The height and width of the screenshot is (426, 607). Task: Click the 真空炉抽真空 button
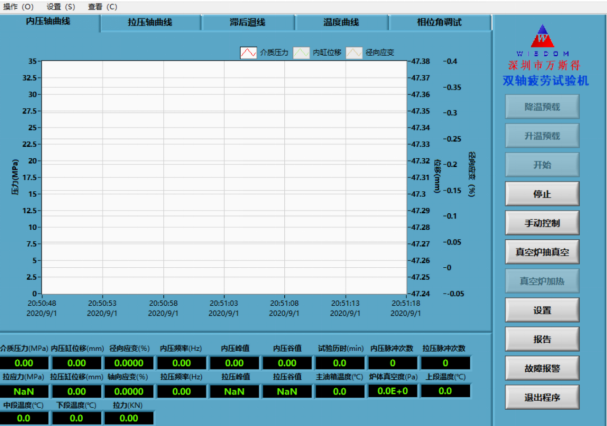click(542, 252)
